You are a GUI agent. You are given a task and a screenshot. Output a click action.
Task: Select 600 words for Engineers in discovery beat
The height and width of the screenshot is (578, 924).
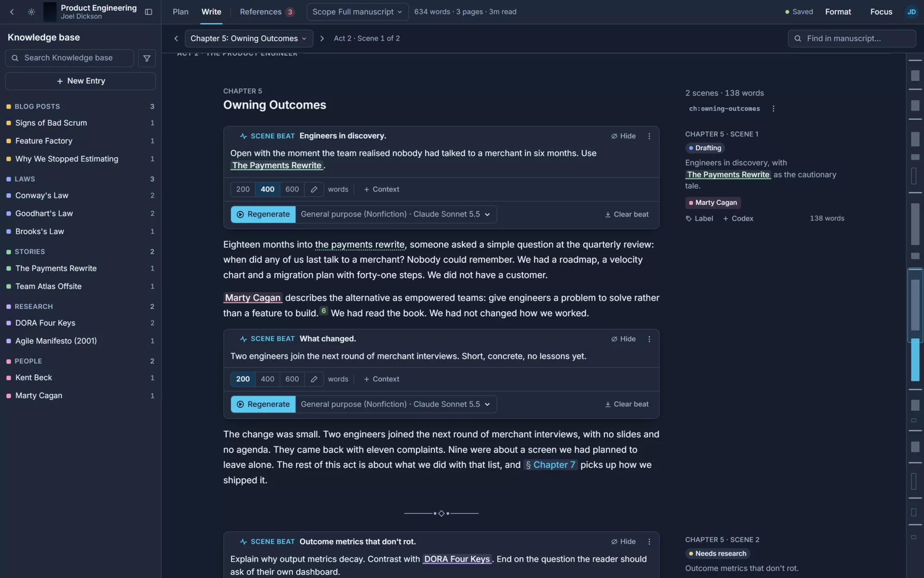(292, 189)
